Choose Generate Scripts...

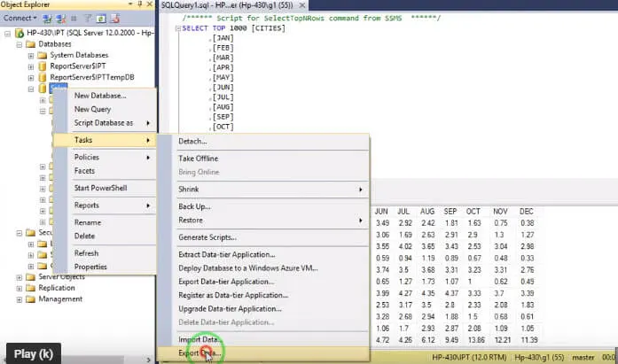[263, 237]
